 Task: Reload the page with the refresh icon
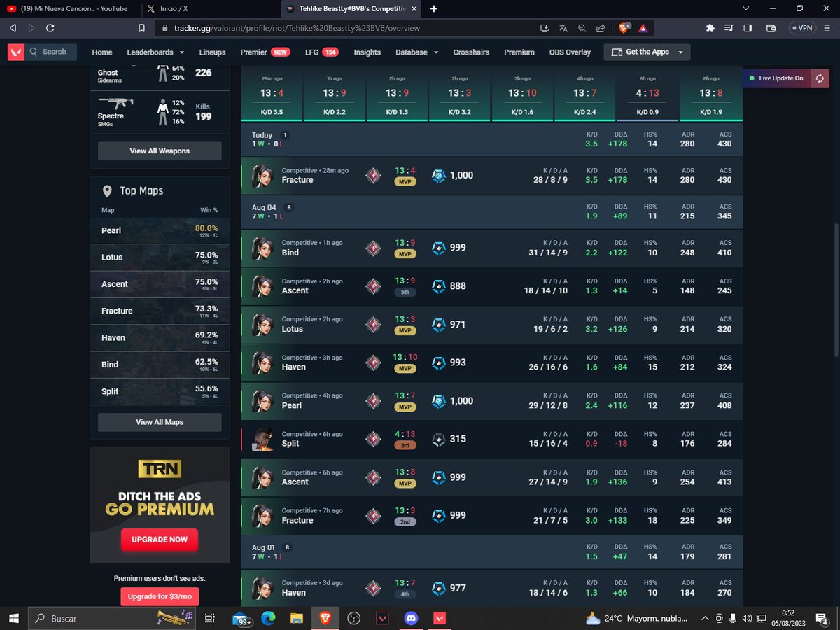[x=50, y=28]
